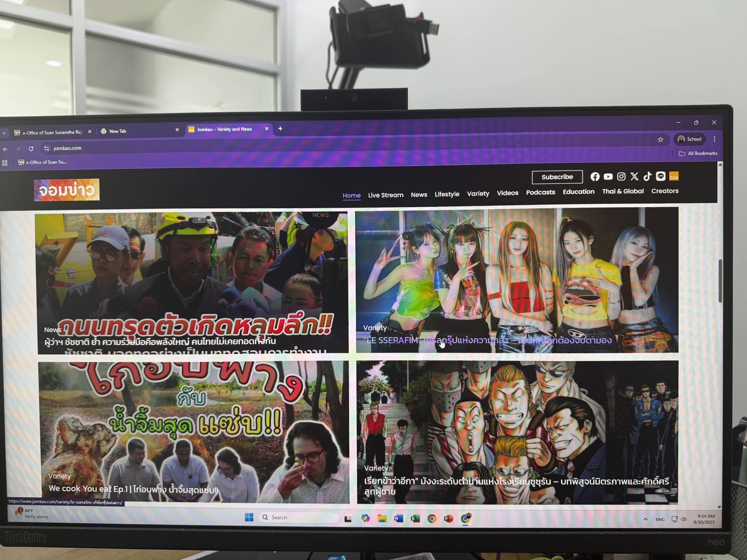747x560 pixels.
Task: Open the Facebook social icon
Action: [x=595, y=177]
